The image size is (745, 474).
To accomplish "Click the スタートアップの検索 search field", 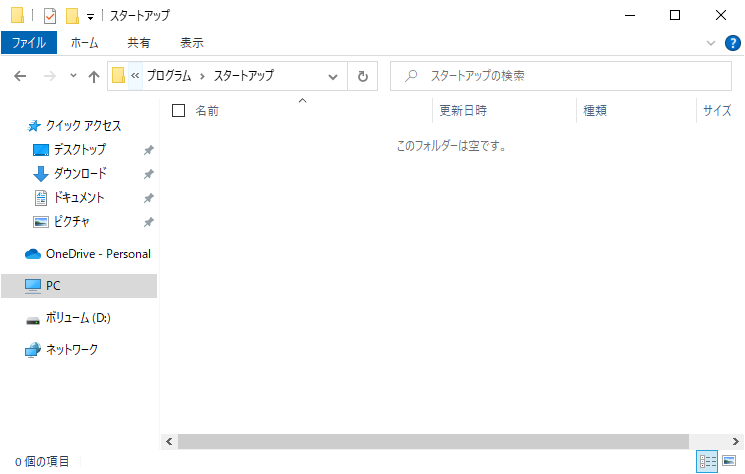I will [x=560, y=76].
